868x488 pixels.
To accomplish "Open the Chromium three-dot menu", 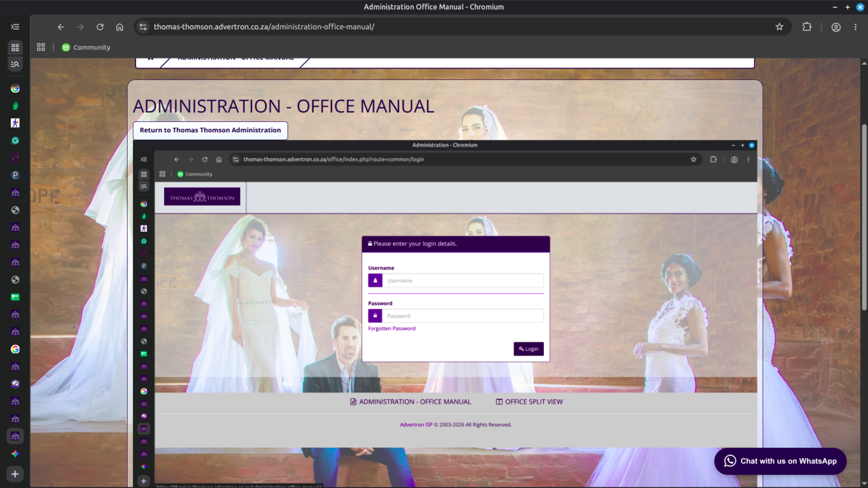I will 855,27.
